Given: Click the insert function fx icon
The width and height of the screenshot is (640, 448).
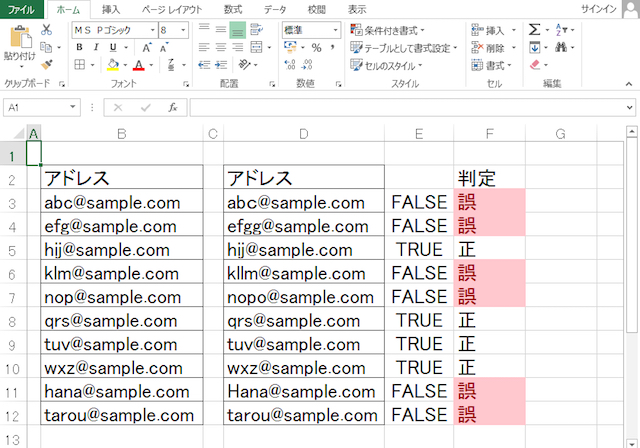Looking at the screenshot, I should tap(173, 108).
